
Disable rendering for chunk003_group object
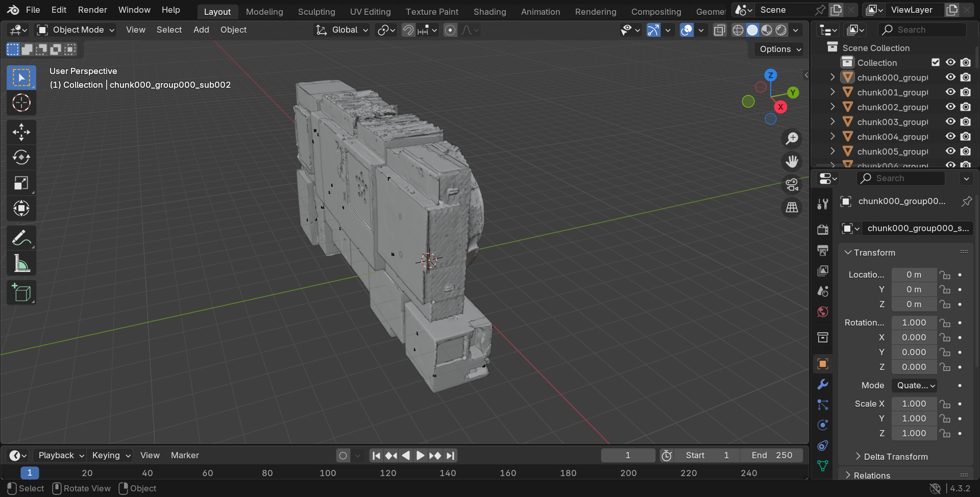click(965, 122)
